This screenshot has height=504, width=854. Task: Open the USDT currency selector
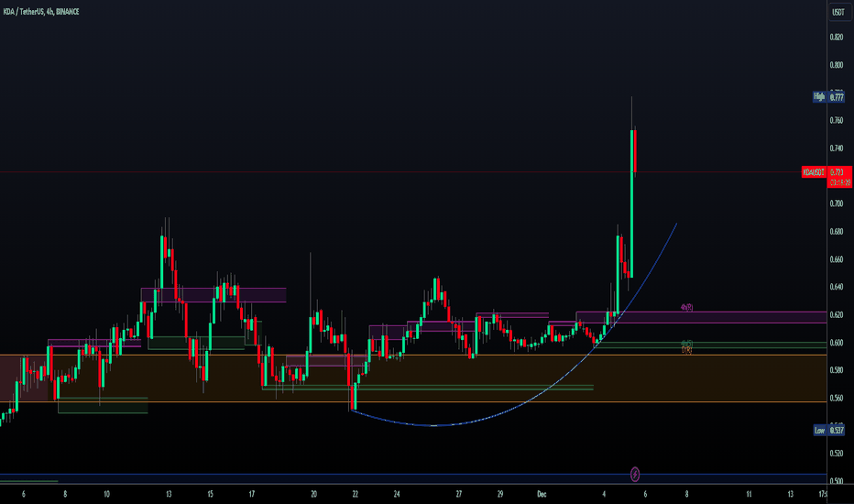838,12
